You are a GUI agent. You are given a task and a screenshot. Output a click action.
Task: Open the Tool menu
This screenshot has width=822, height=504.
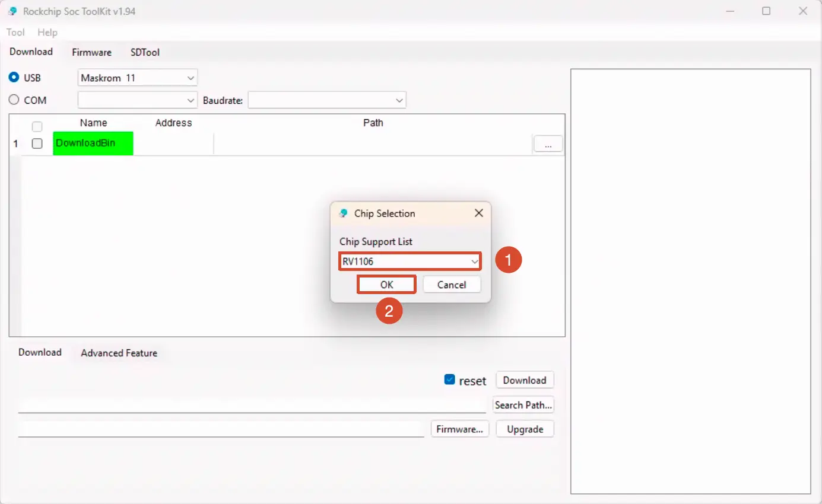(x=15, y=32)
